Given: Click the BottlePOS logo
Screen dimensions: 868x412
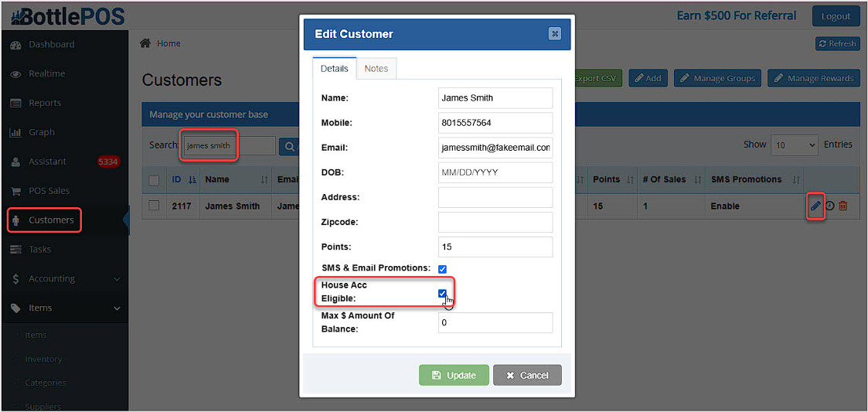Looking at the screenshot, I should click(67, 16).
